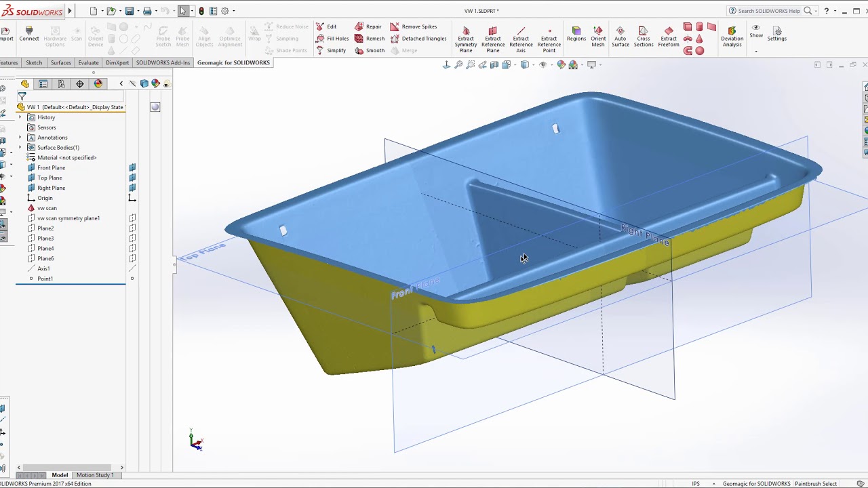The width and height of the screenshot is (868, 488).
Task: Switch to the Sketch tab
Action: pos(34,62)
